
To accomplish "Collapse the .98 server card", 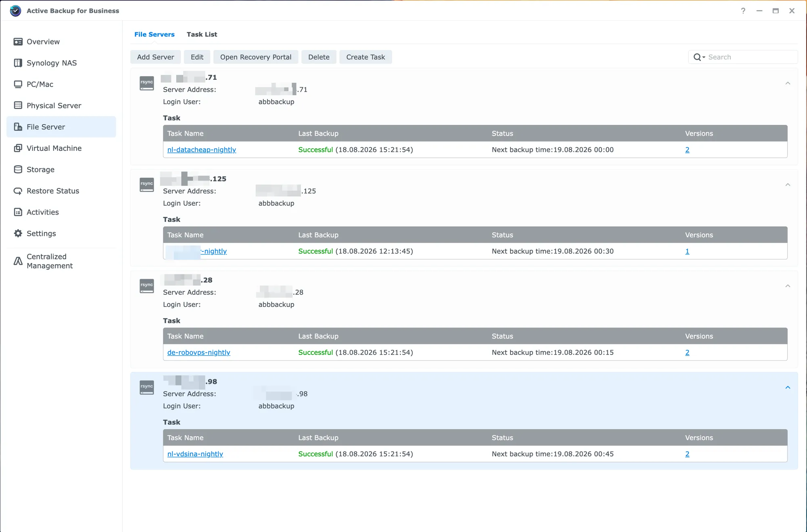I will (788, 388).
